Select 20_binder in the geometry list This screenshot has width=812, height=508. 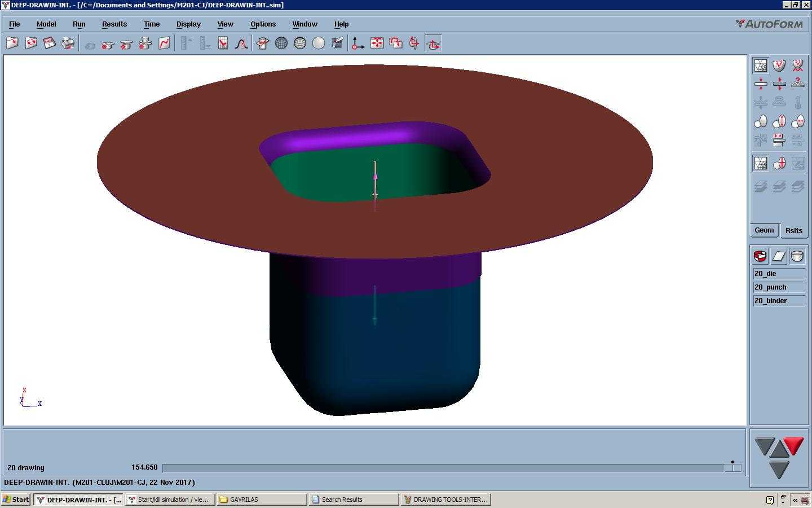[779, 301]
